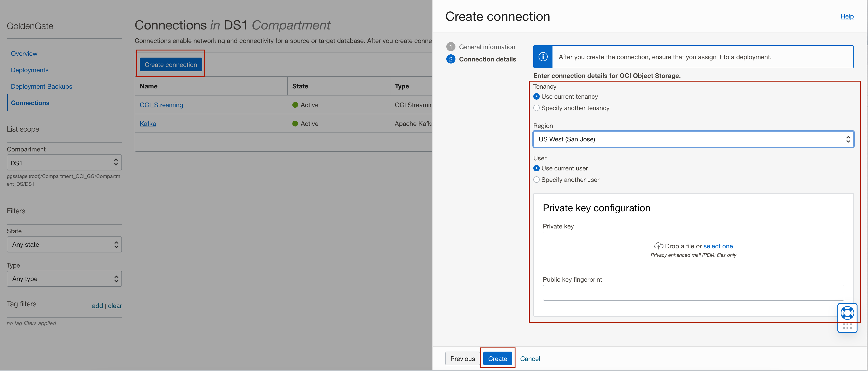Viewport: 868px width, 371px height.
Task: Click the info icon in notification banner
Action: coord(543,57)
